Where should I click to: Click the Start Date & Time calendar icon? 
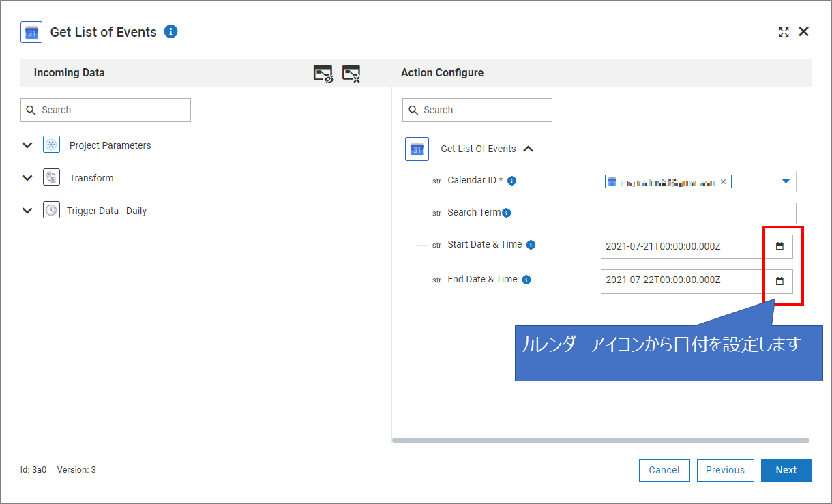click(x=779, y=246)
